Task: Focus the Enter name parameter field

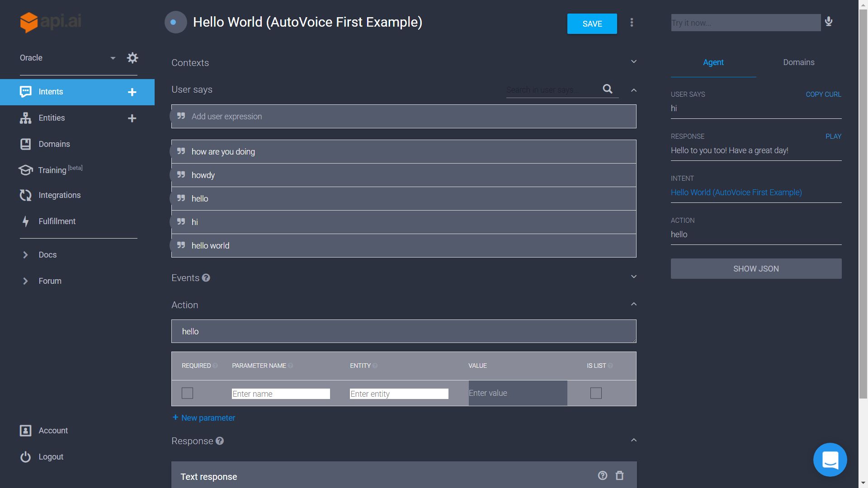Action: coord(281,394)
